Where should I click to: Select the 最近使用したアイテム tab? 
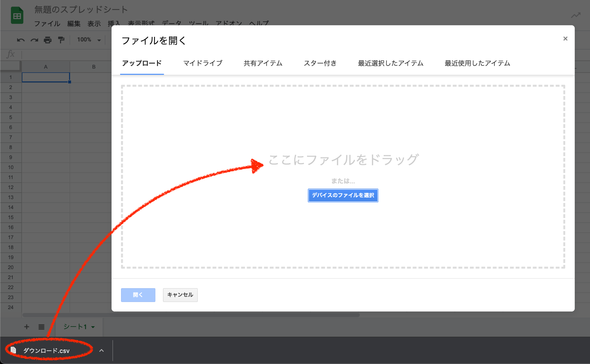(x=477, y=63)
